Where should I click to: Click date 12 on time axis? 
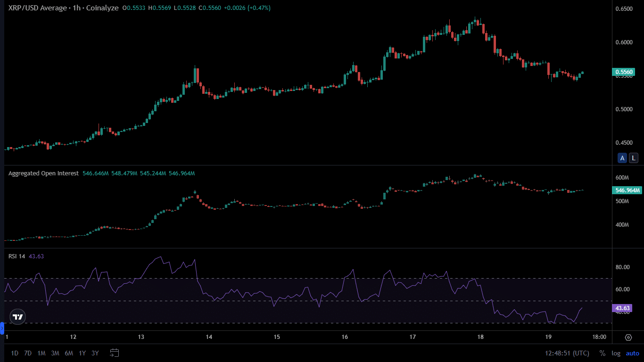73,337
